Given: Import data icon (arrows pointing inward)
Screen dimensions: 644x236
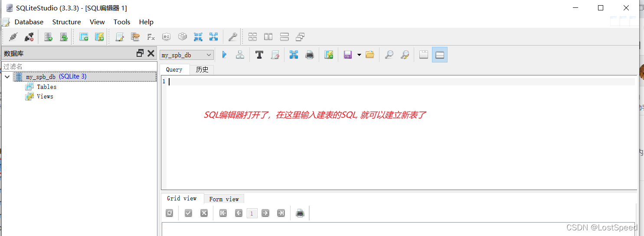Looking at the screenshot, I should coord(198,37).
